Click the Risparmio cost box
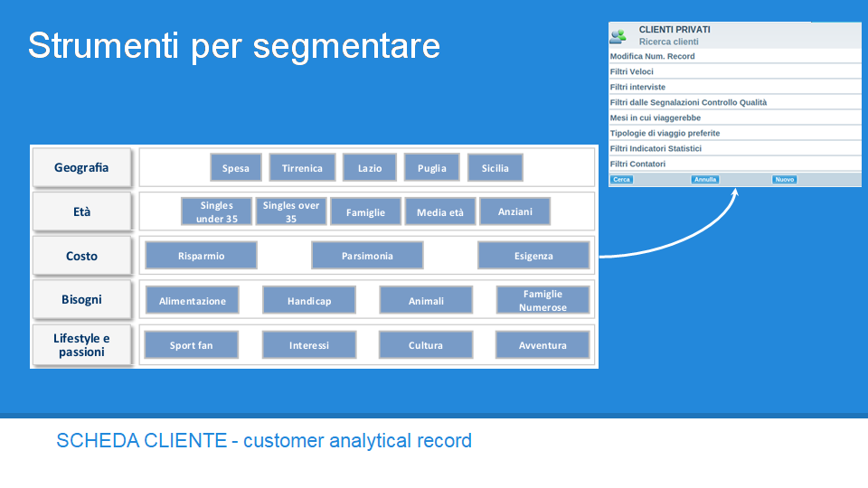 click(x=201, y=255)
